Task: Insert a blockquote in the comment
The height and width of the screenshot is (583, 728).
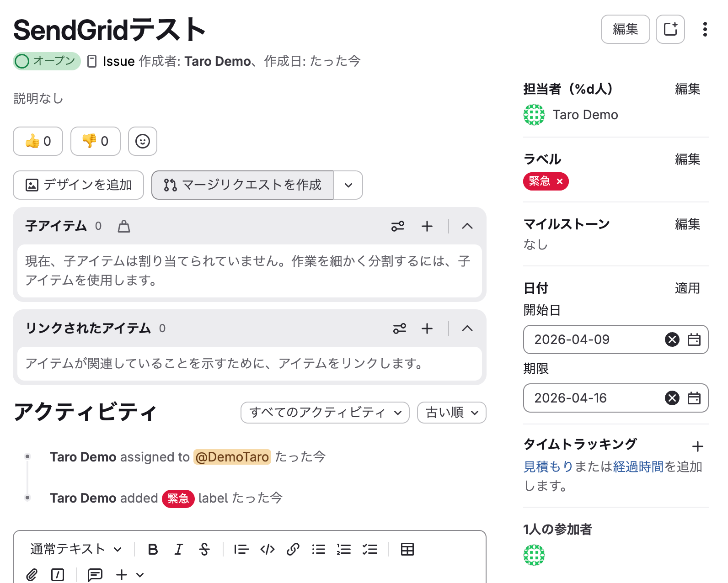Action: click(241, 549)
